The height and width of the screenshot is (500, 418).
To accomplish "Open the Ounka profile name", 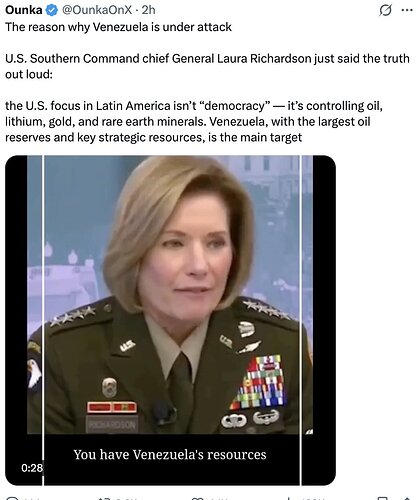I will click(x=23, y=10).
